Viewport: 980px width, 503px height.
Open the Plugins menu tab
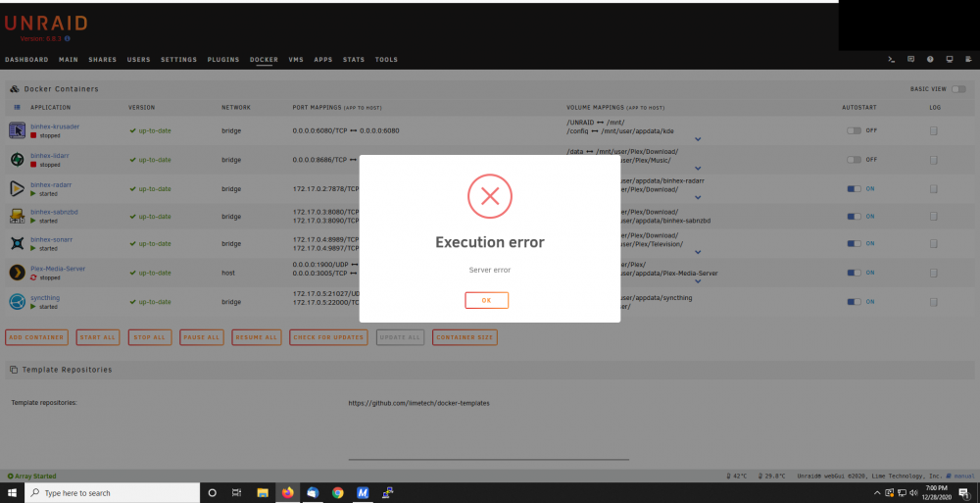tap(223, 60)
